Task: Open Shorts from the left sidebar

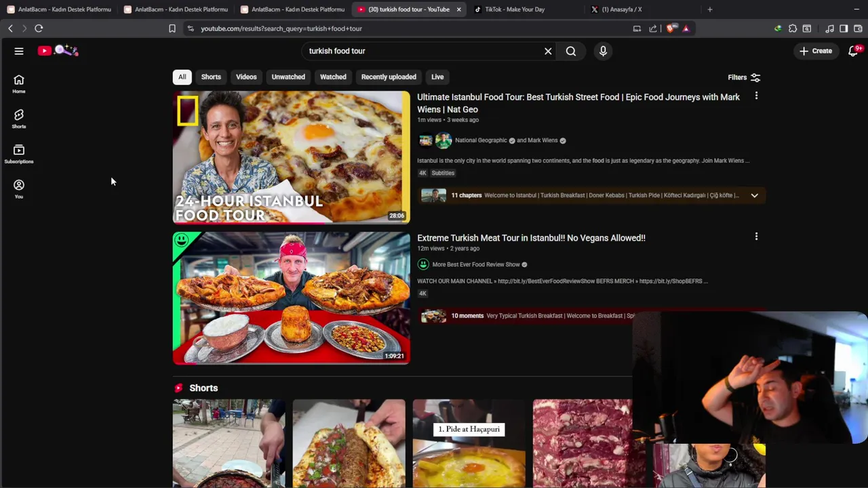Action: [x=19, y=119]
